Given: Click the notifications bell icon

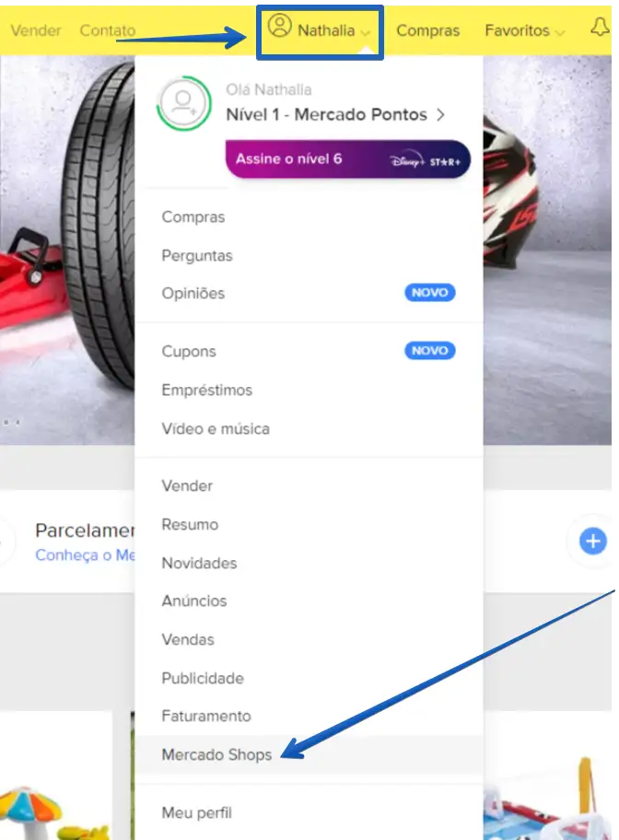Looking at the screenshot, I should [601, 28].
